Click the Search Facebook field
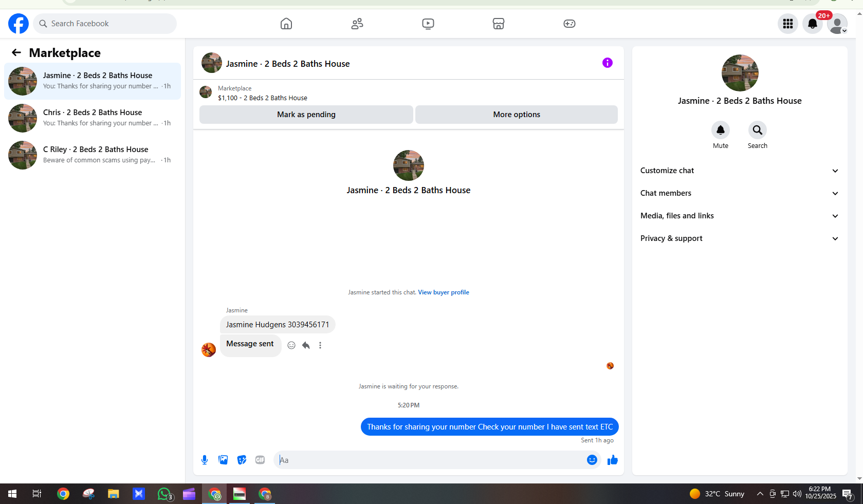The image size is (863, 504). tap(105, 24)
